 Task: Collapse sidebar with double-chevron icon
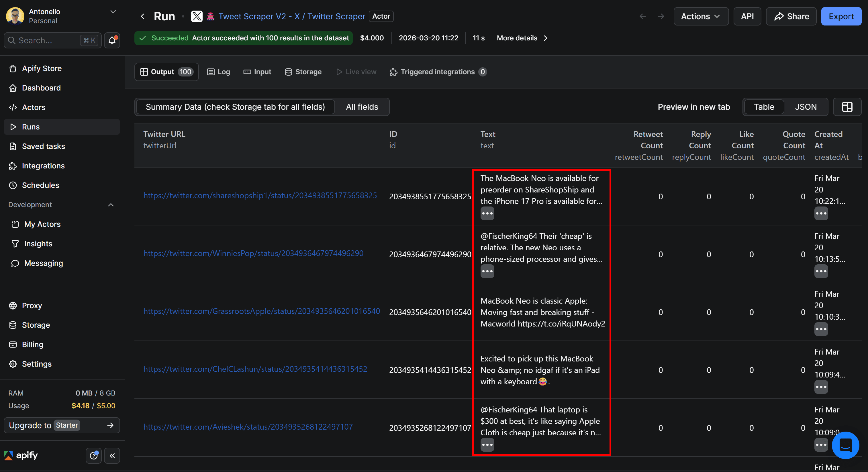112,455
